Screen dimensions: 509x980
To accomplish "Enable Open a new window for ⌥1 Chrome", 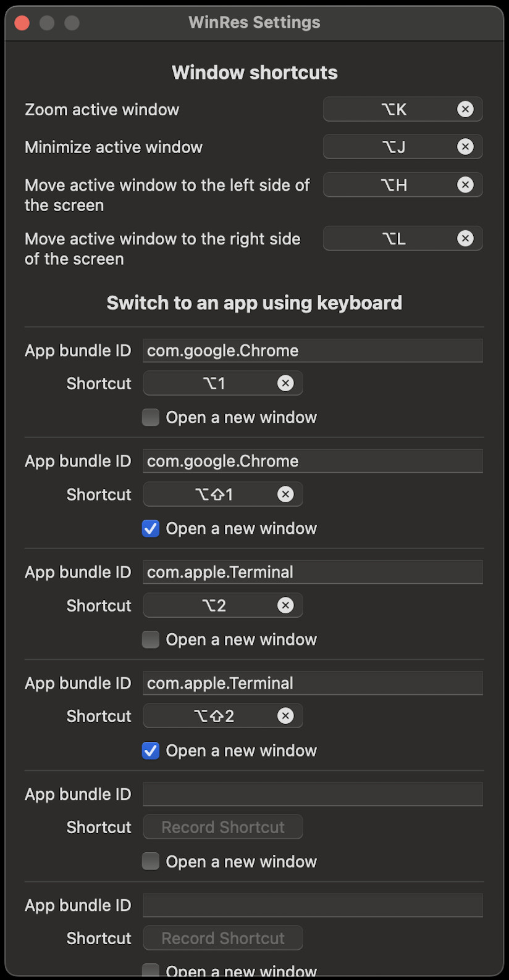I will pos(151,417).
